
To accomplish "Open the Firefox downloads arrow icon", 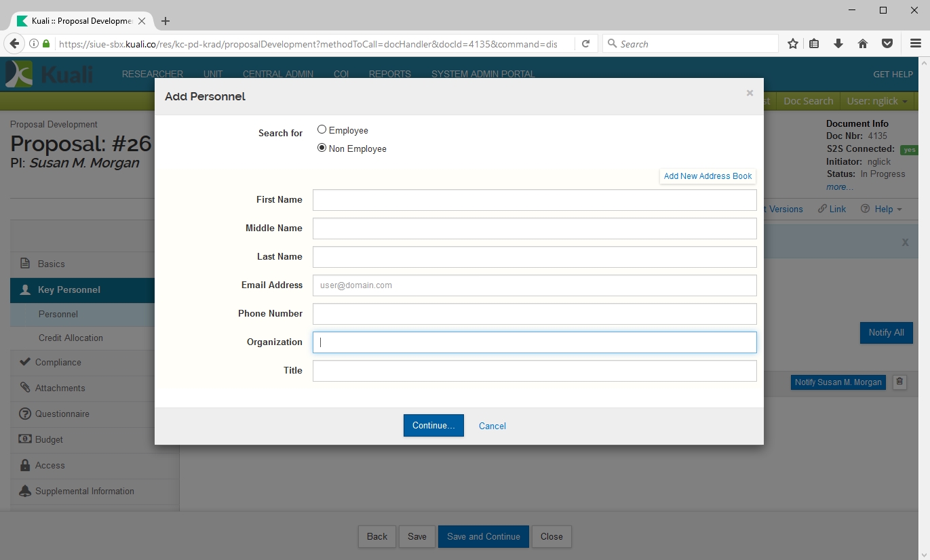I will point(838,44).
